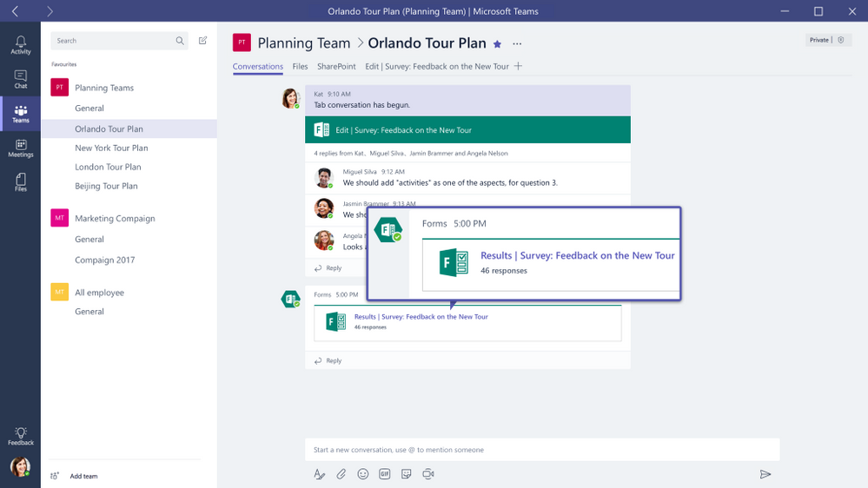Go forward with the title bar arrow

click(50, 11)
